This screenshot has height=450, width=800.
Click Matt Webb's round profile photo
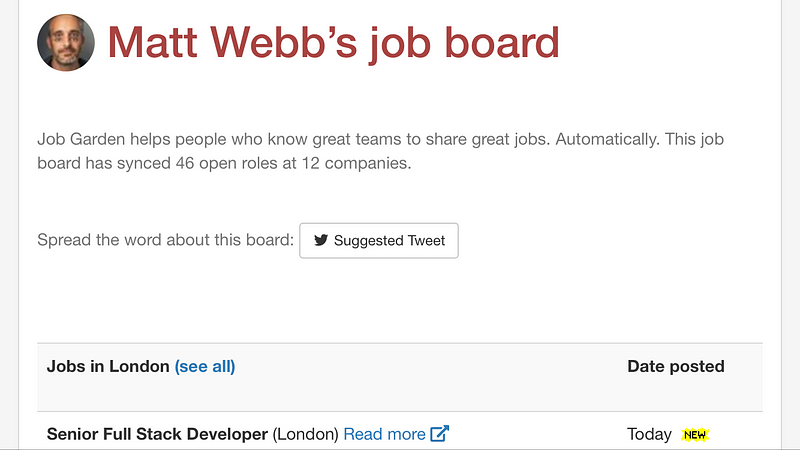point(66,42)
